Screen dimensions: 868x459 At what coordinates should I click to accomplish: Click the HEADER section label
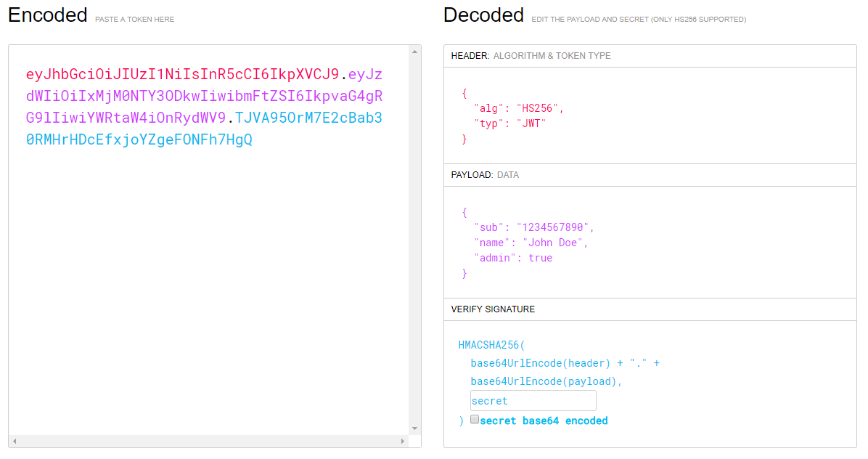[x=470, y=56]
